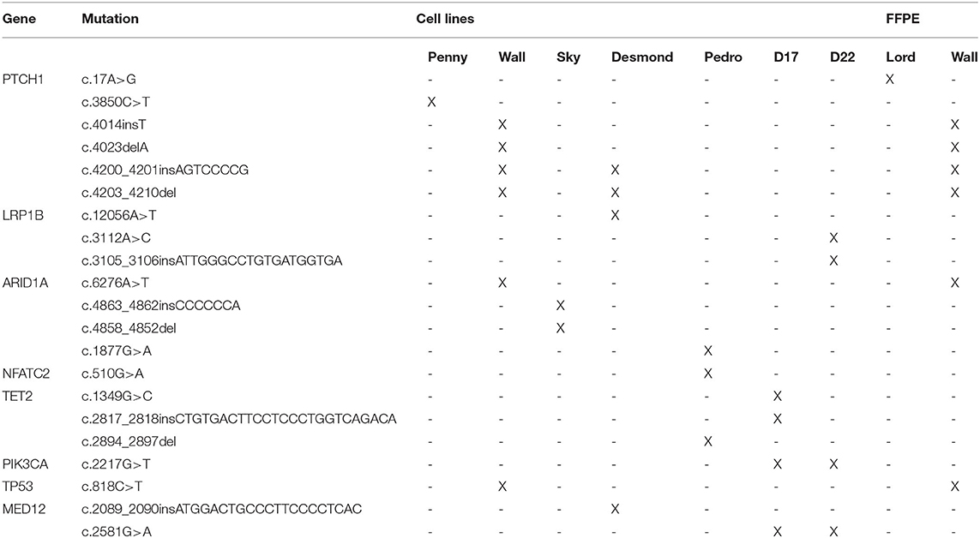Click the X in c.4858_4852del Sky cell
980x538 pixels.
coord(561,328)
